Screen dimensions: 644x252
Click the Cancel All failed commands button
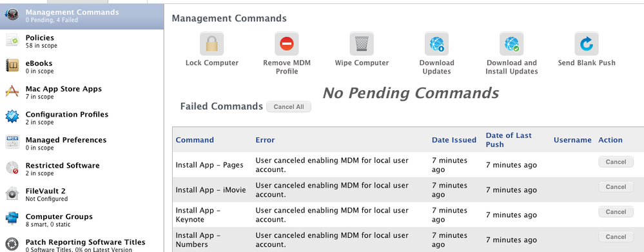[x=289, y=107]
